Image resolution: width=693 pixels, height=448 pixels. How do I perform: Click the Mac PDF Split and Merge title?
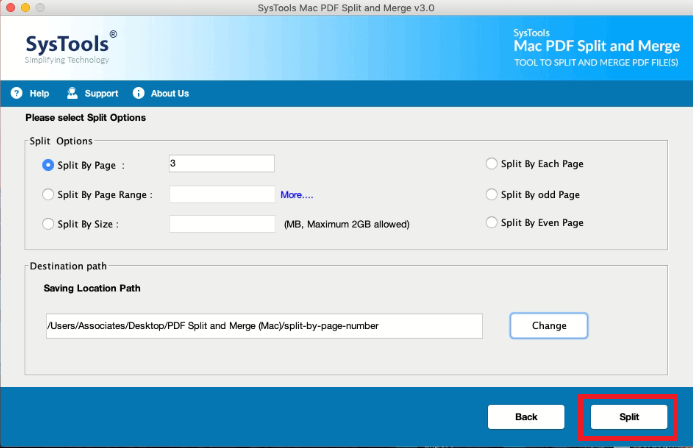[596, 46]
